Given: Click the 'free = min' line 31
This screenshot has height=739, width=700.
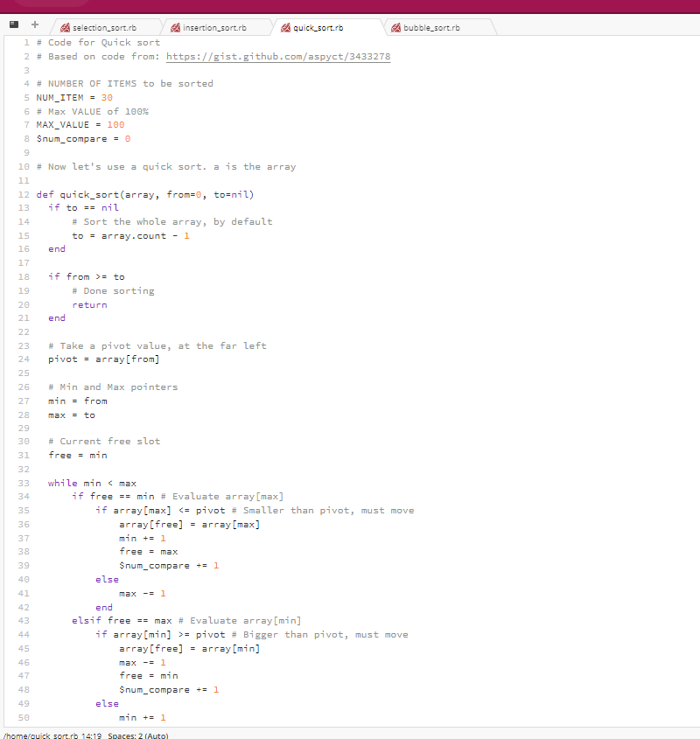Looking at the screenshot, I should 78,456.
